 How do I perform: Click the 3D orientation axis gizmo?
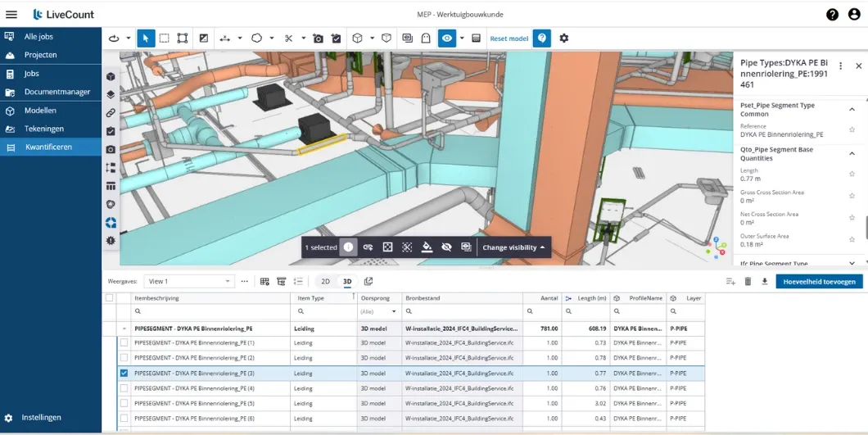717,247
